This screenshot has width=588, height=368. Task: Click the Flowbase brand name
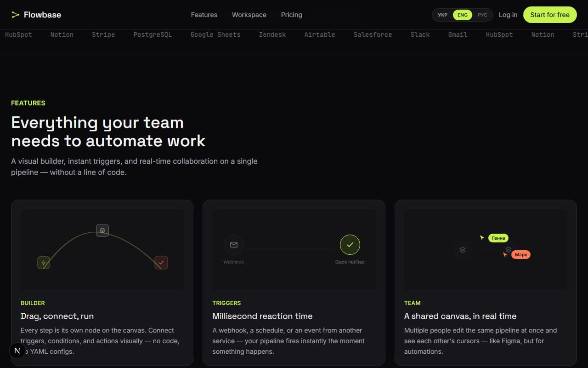click(42, 15)
